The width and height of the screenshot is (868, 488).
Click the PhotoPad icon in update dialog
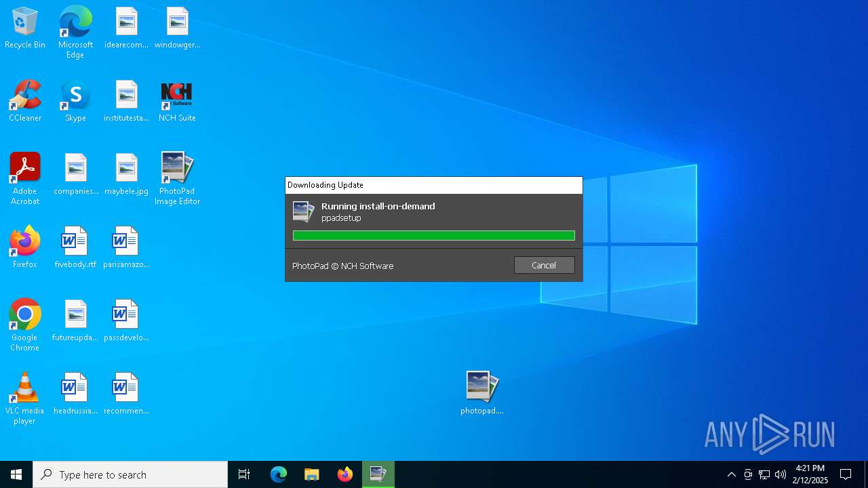pyautogui.click(x=303, y=211)
